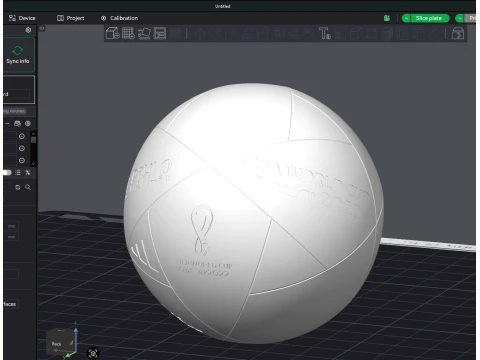Switch to the Project tab

point(71,18)
